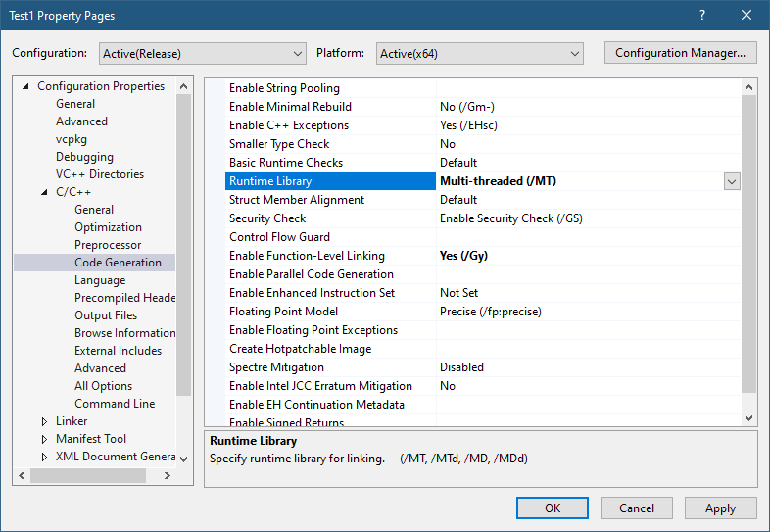Image resolution: width=770 pixels, height=532 pixels.
Task: Select Optimization under C/C++
Action: coord(108,227)
